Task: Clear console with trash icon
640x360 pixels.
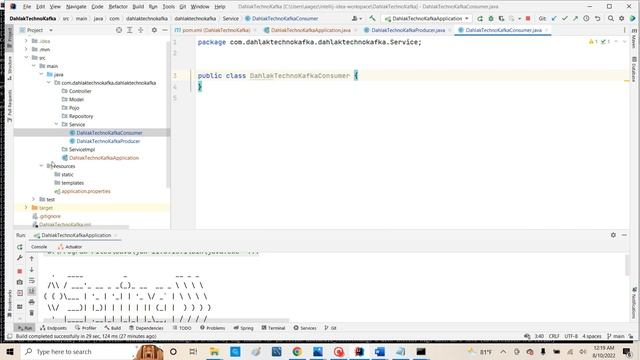Action: coord(31,313)
